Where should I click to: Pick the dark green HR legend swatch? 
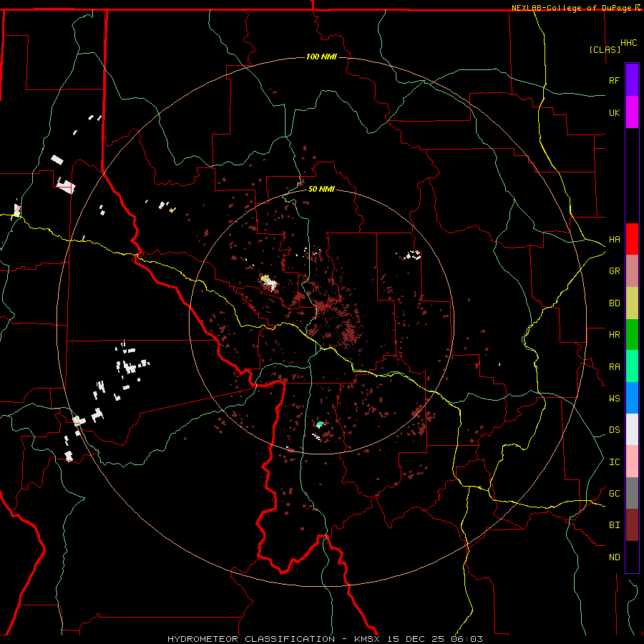click(632, 334)
